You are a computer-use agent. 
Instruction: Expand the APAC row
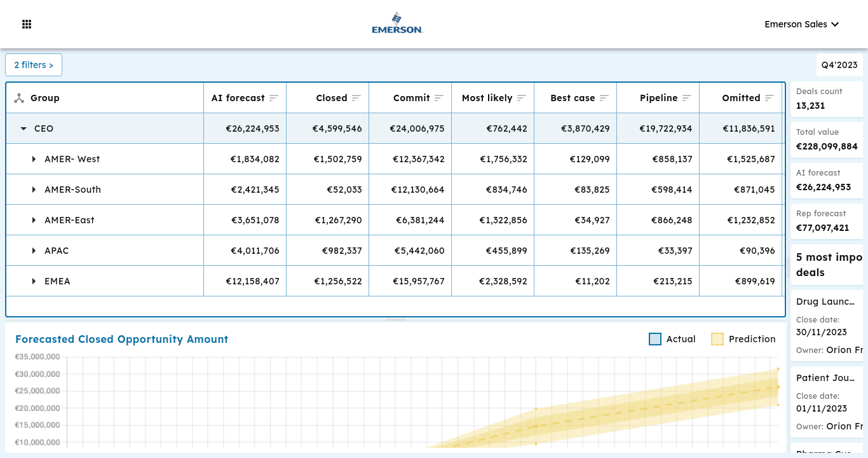point(34,251)
